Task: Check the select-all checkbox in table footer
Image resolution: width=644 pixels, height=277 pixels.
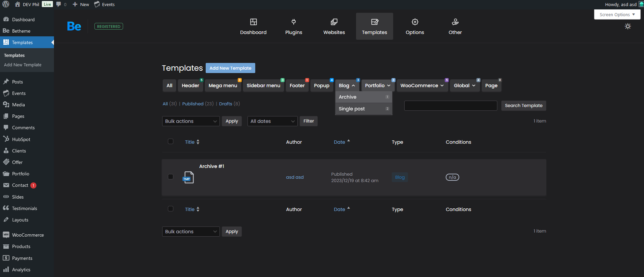Action: click(x=171, y=209)
